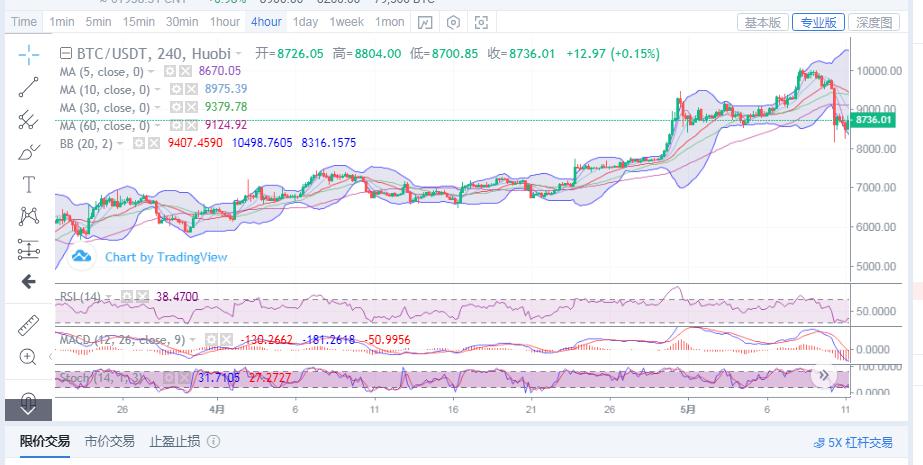Expand the BTC/USDT symbol dropdown arrow
Screen dimensions: 923x465
click(239, 54)
